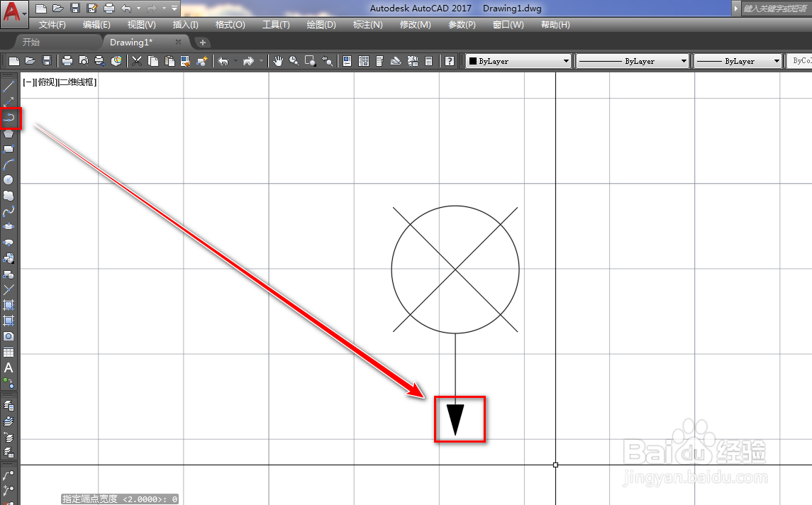Click the Publish icon

[100, 61]
